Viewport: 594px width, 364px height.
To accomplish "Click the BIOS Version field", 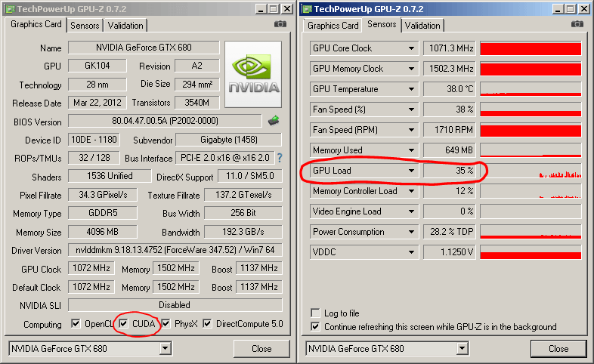I will click(165, 121).
